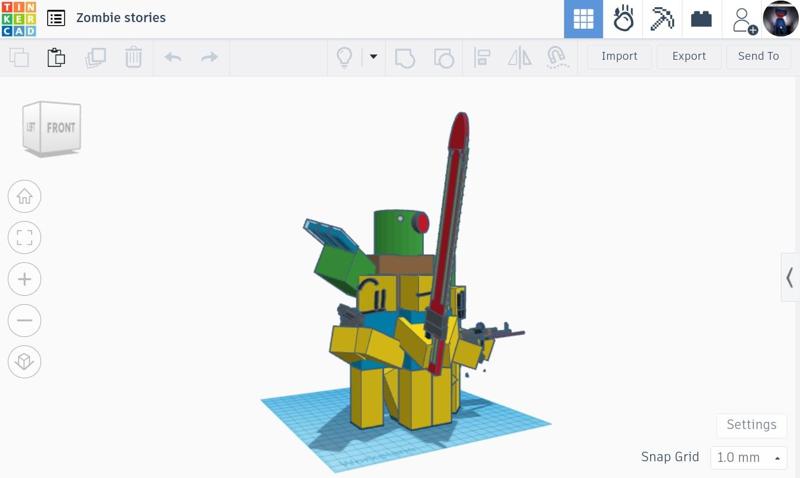Delete selection with trash icon
This screenshot has width=800, height=478.
134,57
